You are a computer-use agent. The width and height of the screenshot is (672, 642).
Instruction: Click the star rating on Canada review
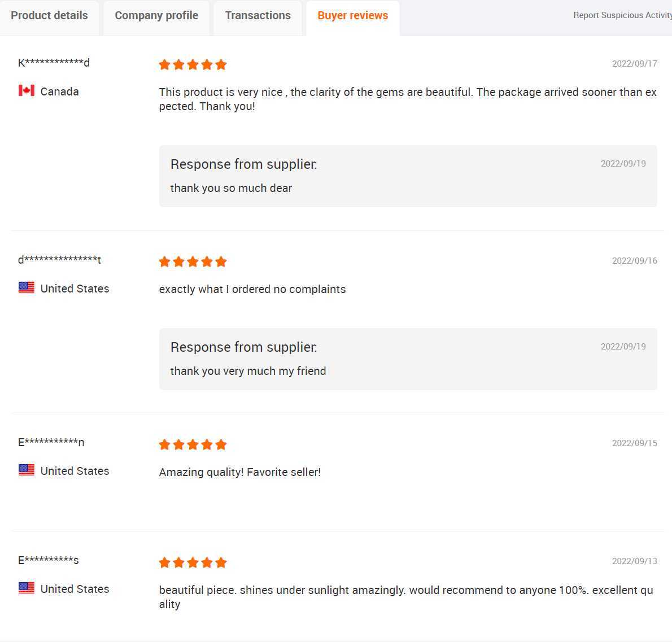point(193,65)
